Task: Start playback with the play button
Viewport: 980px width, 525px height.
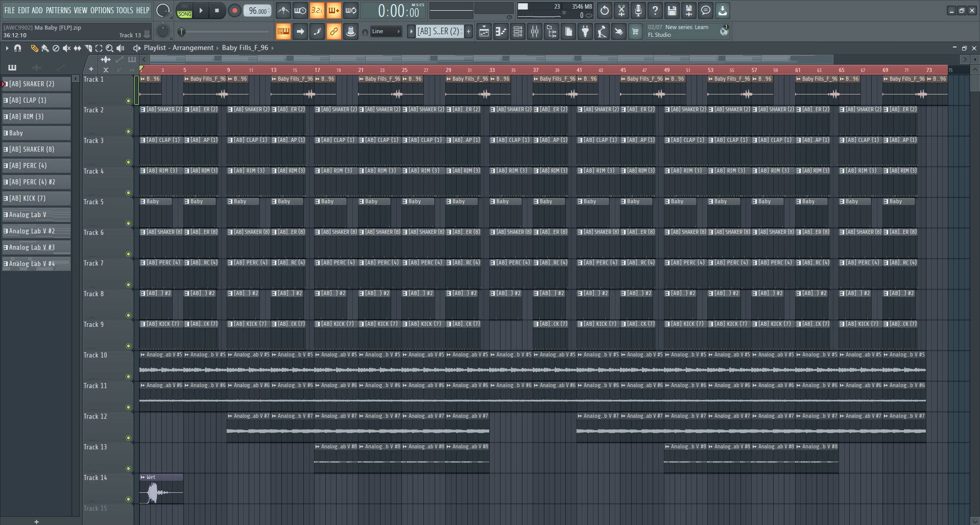Action: [201, 10]
